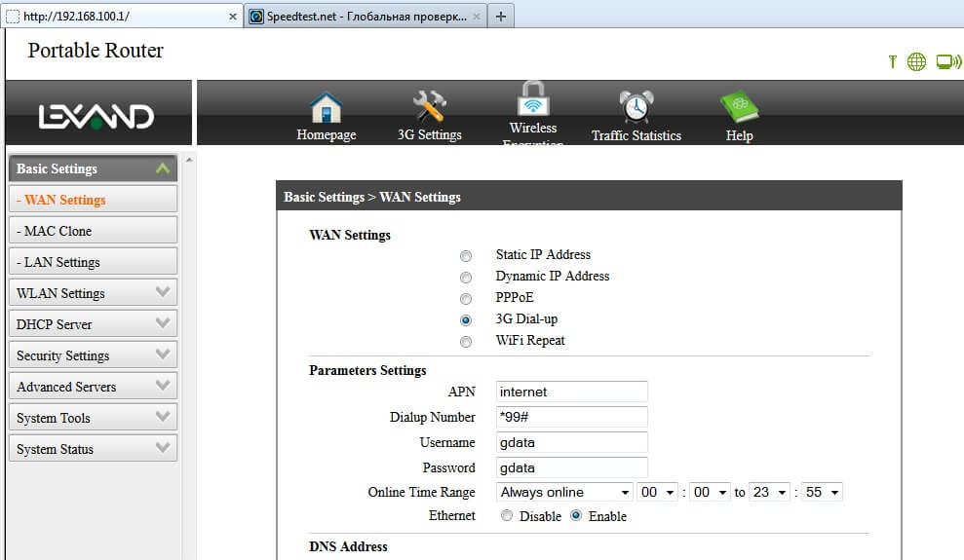Open the Always online dropdown
This screenshot has width=964, height=560.
(x=564, y=493)
